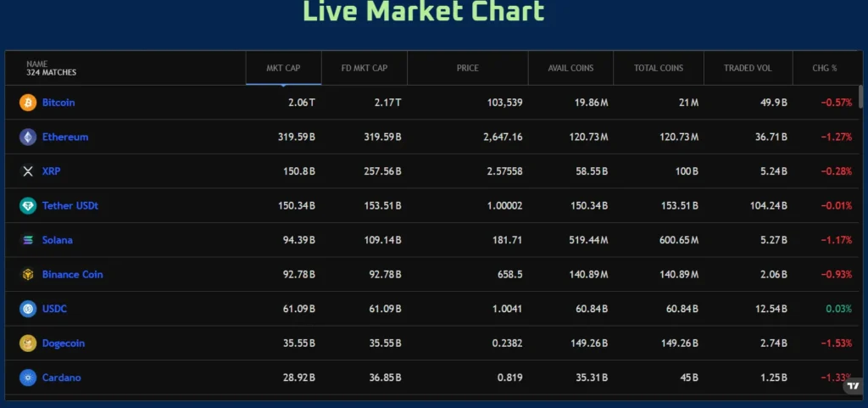Sort by TRADED VOL column header
The width and height of the screenshot is (868, 408).
tap(748, 68)
